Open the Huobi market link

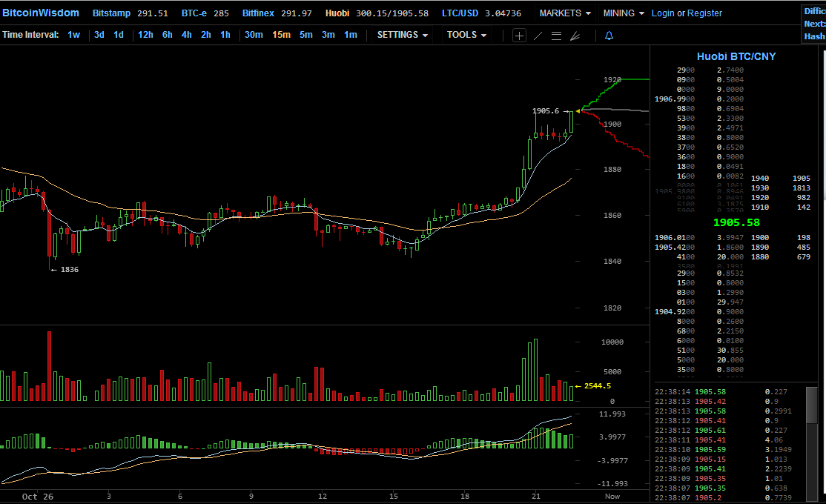337,13
